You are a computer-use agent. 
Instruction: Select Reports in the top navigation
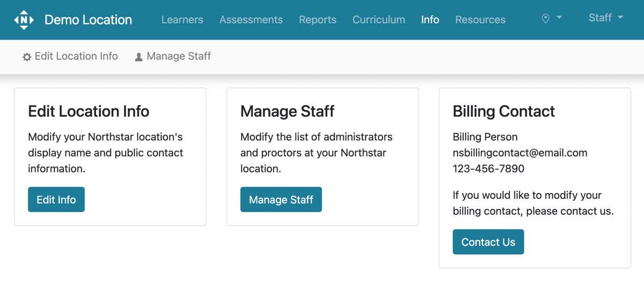tap(318, 20)
